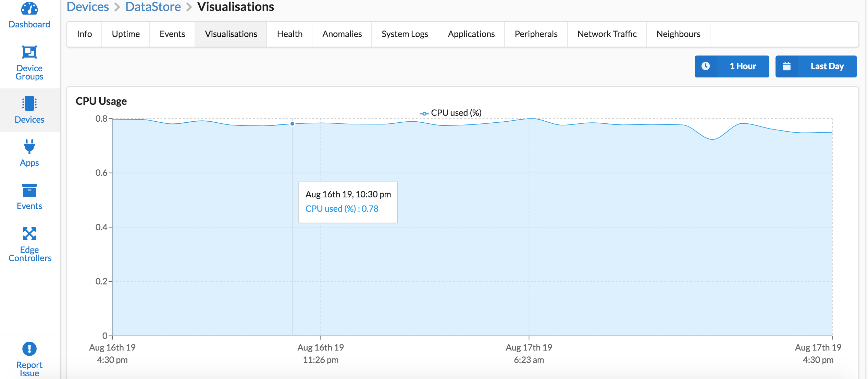
Task: Select the System Logs tab
Action: point(405,34)
